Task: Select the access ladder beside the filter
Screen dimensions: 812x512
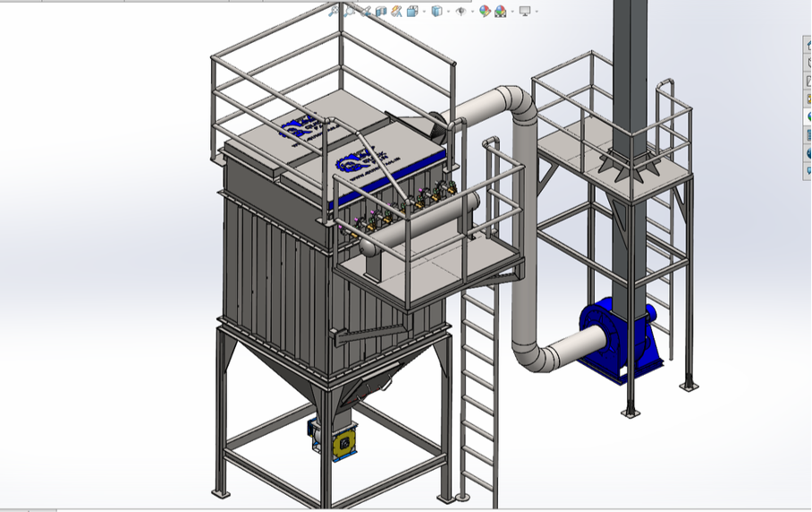Action: pos(478,394)
